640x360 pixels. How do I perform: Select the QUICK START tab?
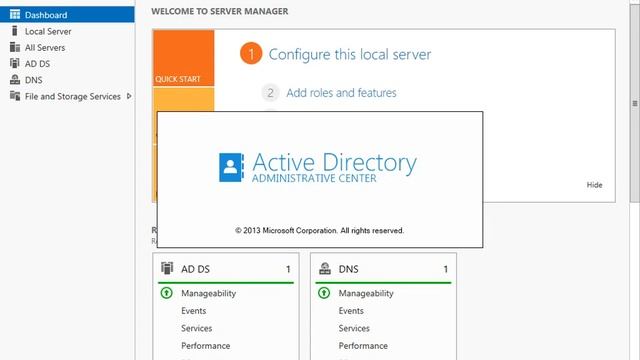click(184, 58)
